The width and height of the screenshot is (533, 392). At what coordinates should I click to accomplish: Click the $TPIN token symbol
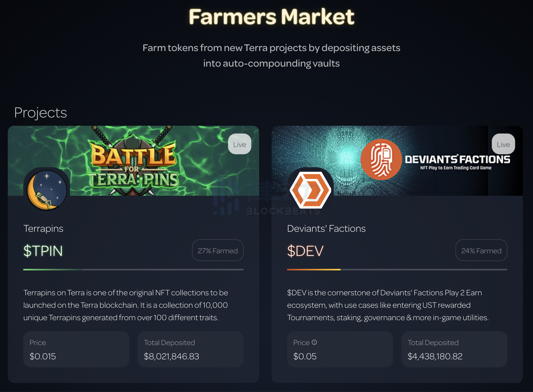[43, 251]
